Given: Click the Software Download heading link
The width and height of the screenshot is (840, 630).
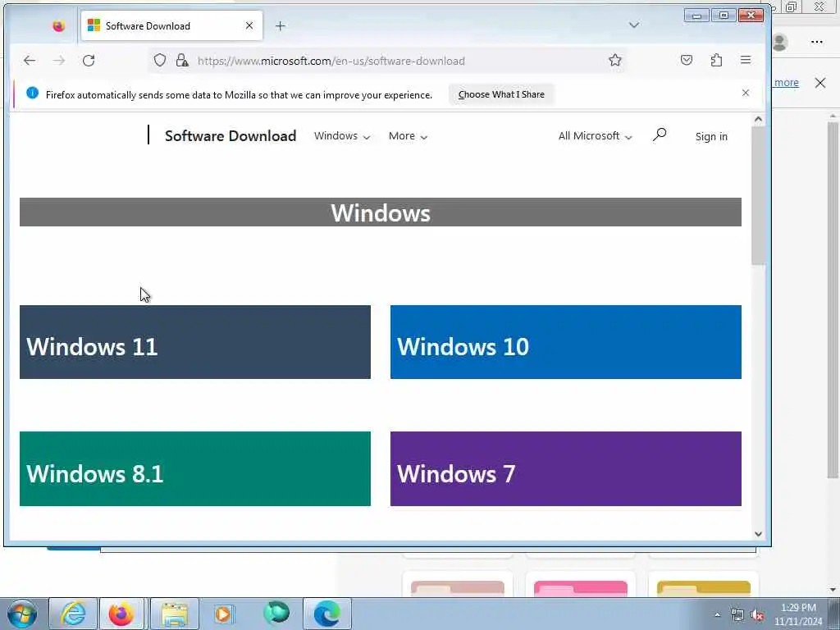Looking at the screenshot, I should (231, 135).
